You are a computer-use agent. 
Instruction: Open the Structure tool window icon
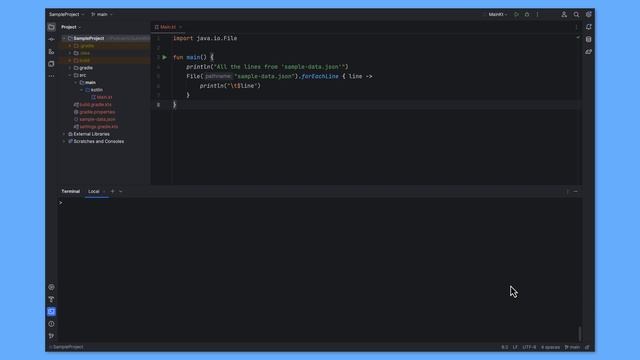pyautogui.click(x=51, y=51)
